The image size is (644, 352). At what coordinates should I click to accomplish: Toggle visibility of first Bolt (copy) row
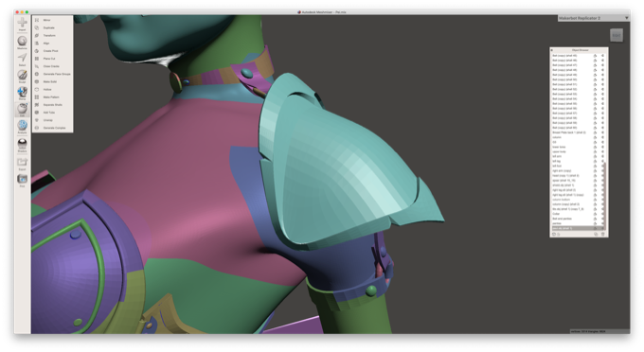602,56
